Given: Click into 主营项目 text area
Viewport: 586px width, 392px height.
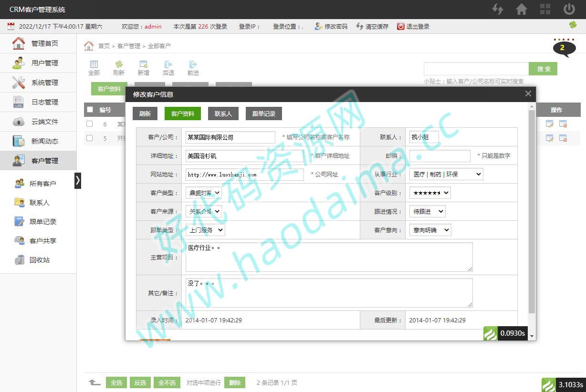Looking at the screenshot, I should point(329,257).
